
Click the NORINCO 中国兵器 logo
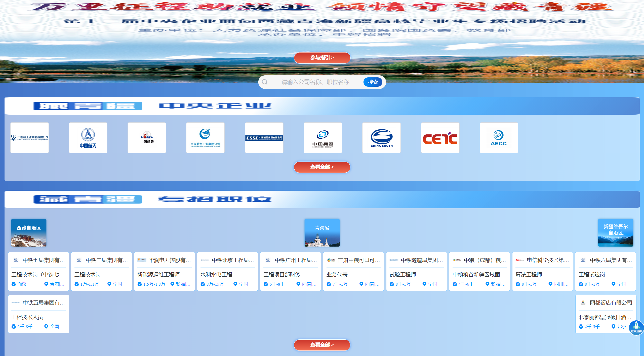(x=323, y=138)
